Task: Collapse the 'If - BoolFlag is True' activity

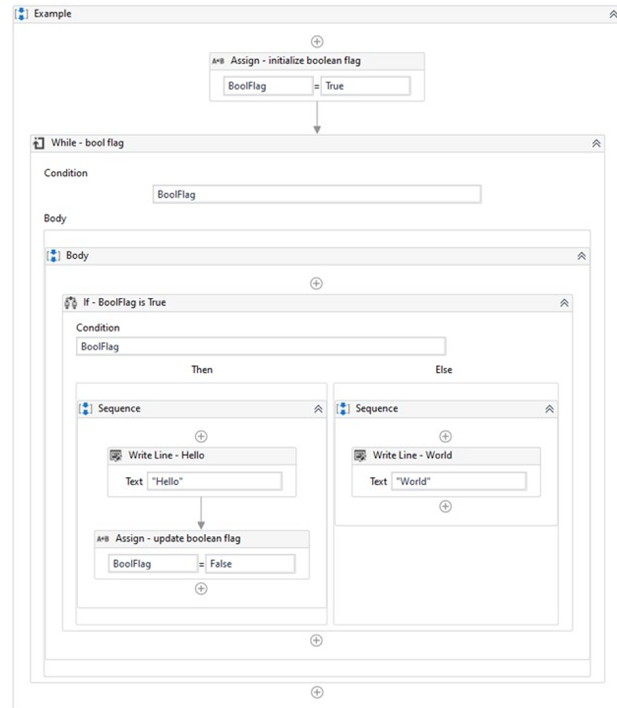Action: point(564,303)
